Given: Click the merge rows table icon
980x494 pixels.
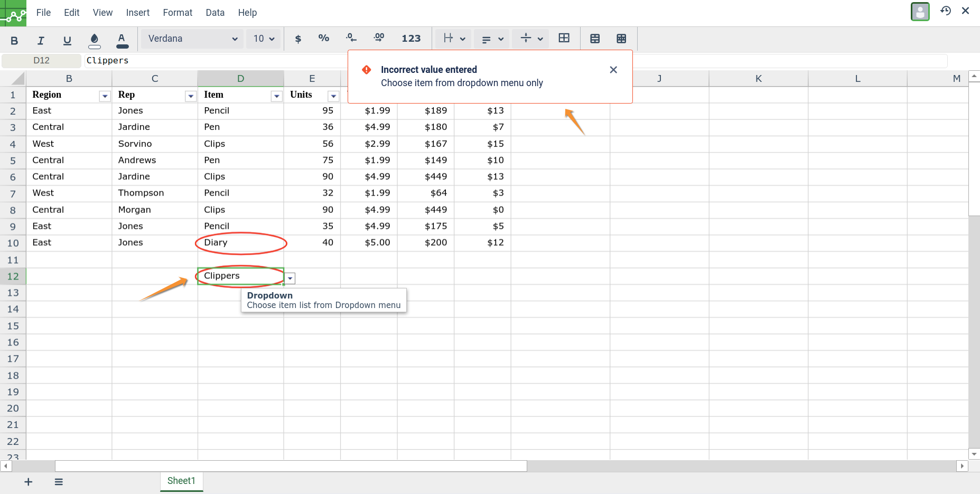Looking at the screenshot, I should click(x=595, y=39).
